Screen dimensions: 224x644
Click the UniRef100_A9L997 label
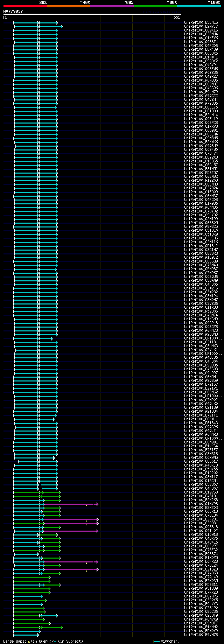click(x=201, y=373)
